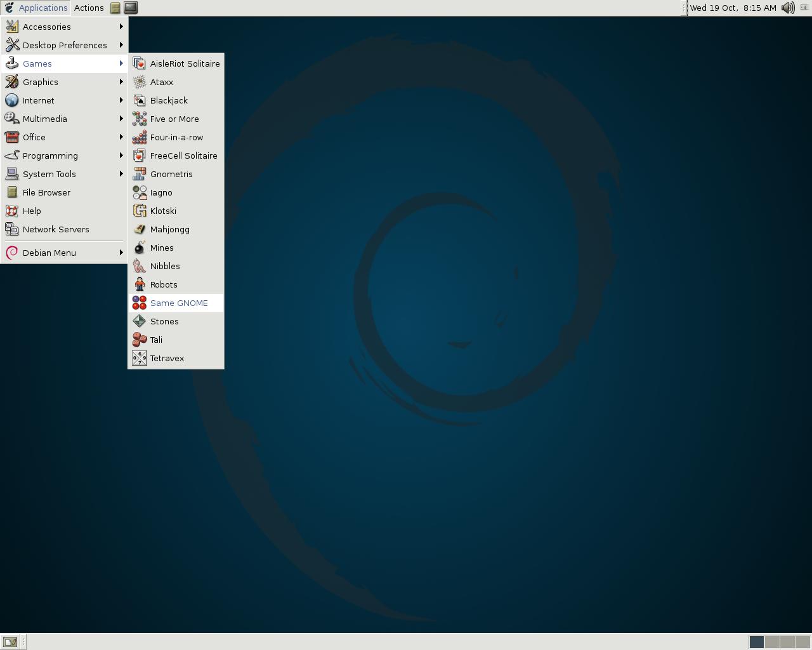812x650 pixels.
Task: Choose File Browser in the Applications menu
Action: point(64,192)
